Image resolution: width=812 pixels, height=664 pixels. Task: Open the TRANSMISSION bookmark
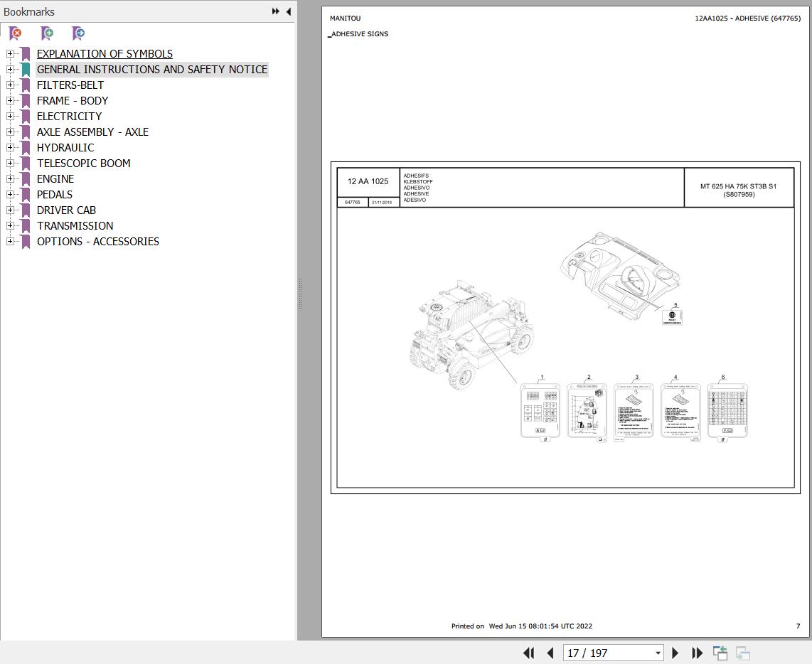(75, 226)
